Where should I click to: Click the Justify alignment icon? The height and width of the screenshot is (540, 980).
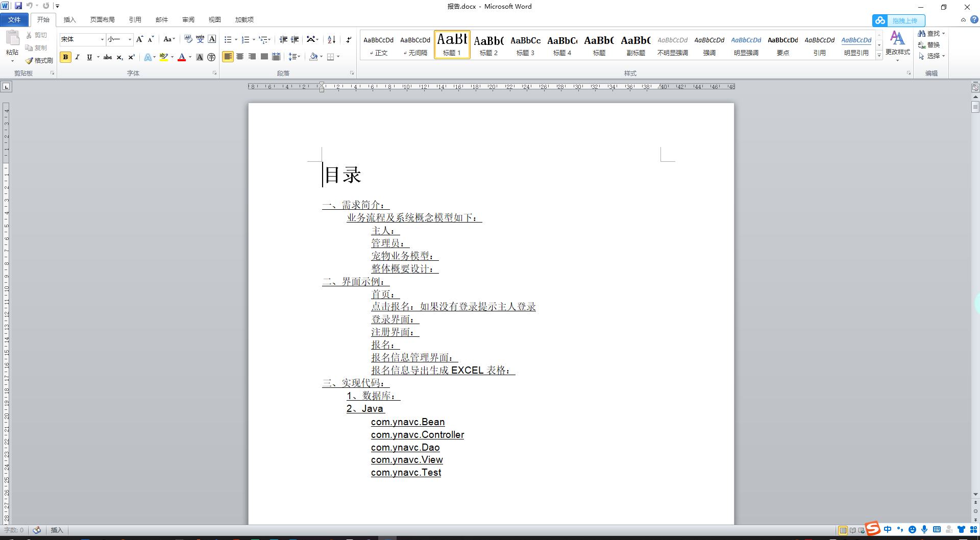264,57
